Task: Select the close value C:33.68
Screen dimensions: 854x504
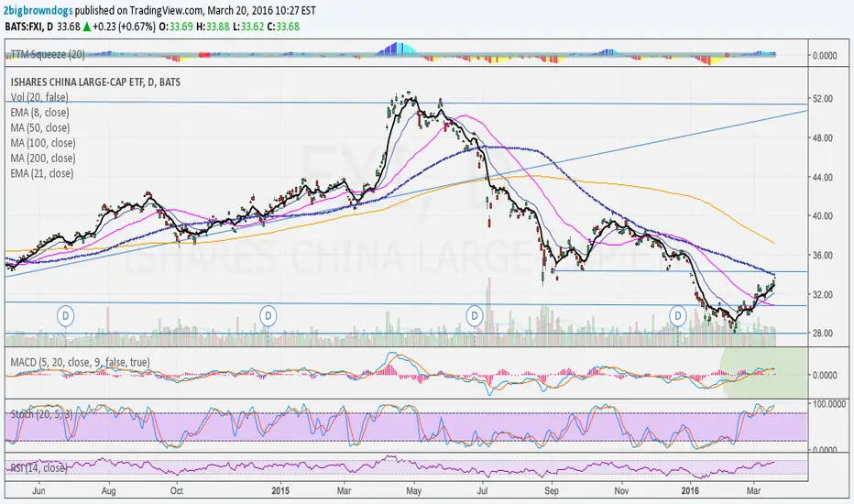Action: click(x=284, y=27)
